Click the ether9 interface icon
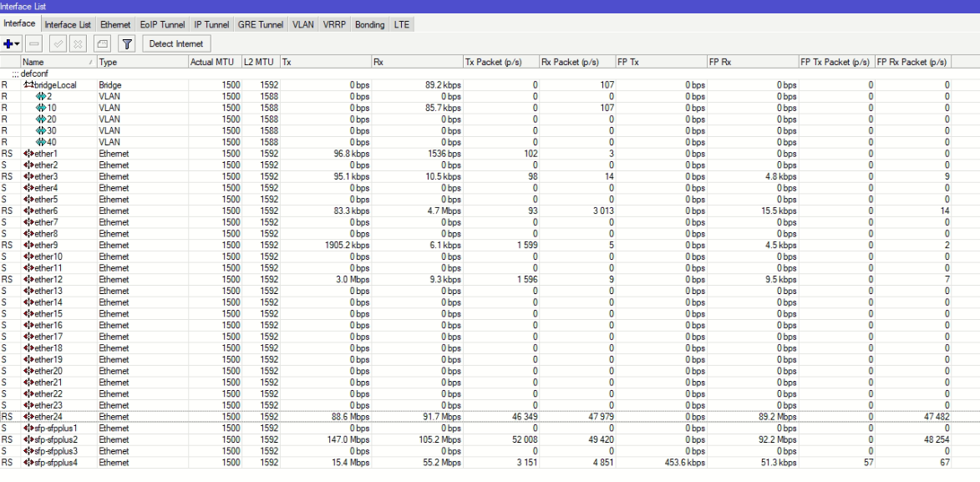The width and height of the screenshot is (980, 482). pos(28,245)
